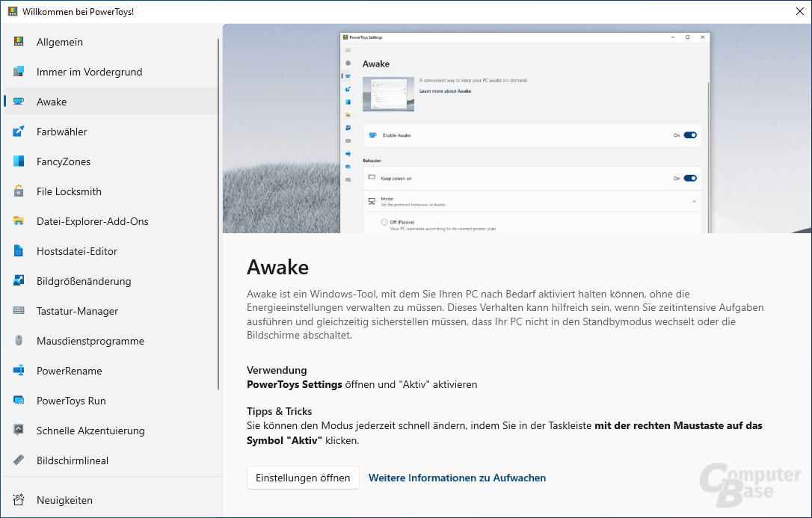Open Datei-Explorer-Add-Ons entry
Screen dimensions: 812x518
click(x=111, y=221)
